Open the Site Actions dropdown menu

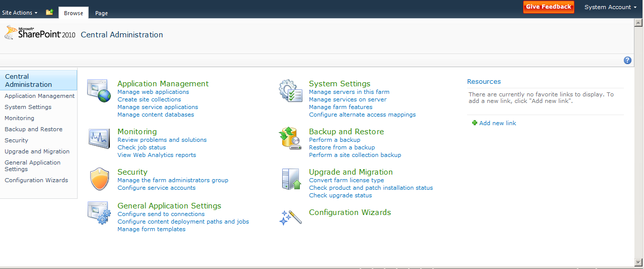tap(20, 13)
